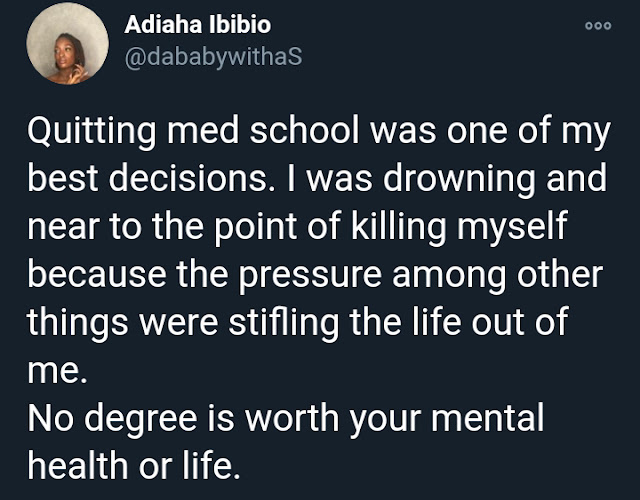The image size is (640, 500).
Task: Click the display name Adiaha Ibibio
Action: (x=198, y=24)
